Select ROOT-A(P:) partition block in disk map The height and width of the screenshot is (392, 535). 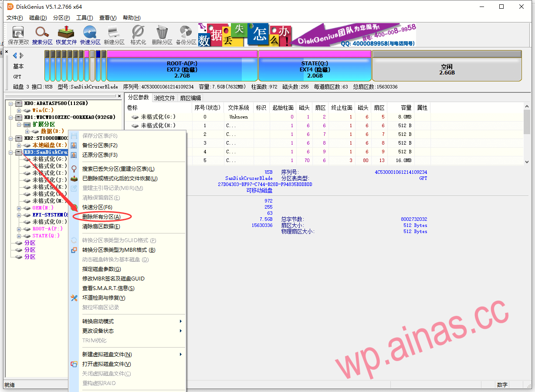182,65
